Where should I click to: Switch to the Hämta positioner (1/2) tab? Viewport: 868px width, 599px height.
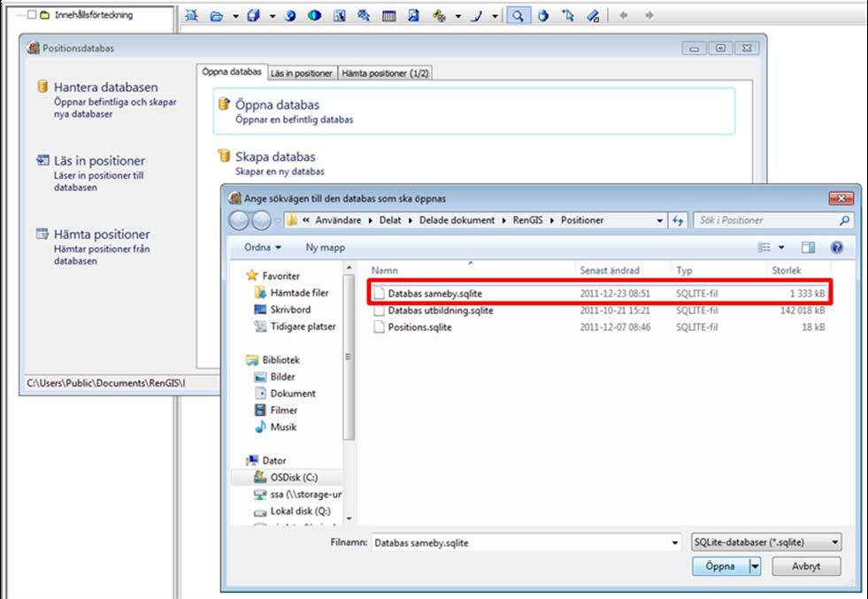(385, 73)
